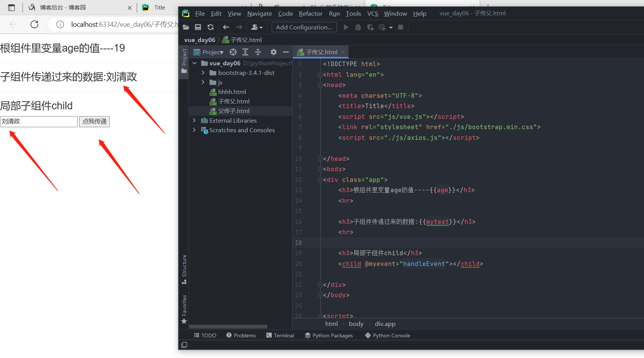Open the user account dropdown in toolbar
Image resolution: width=644 pixels, height=358 pixels.
(x=257, y=27)
